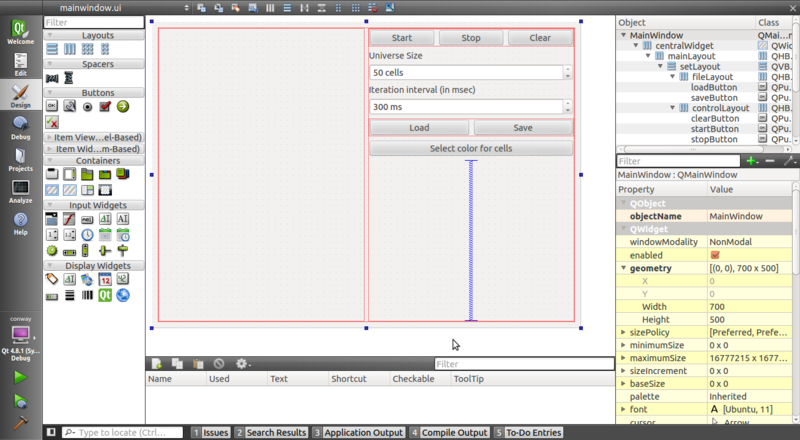800x440 pixels.
Task: Pick the Vertical Layout widget icon
Action: (52, 49)
